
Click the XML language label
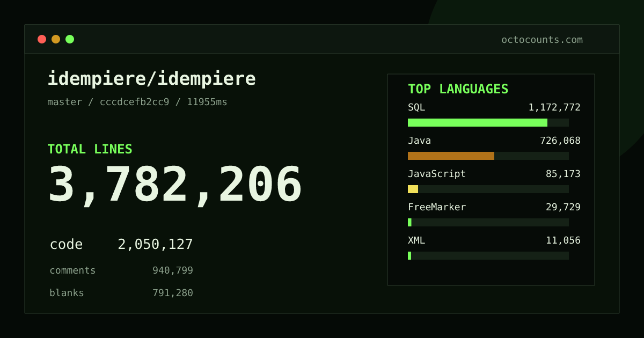click(x=416, y=240)
